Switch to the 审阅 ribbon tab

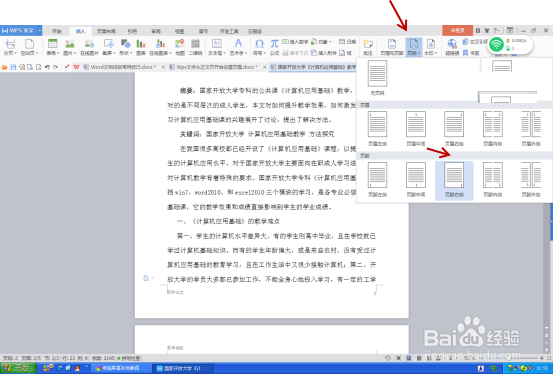point(156,31)
